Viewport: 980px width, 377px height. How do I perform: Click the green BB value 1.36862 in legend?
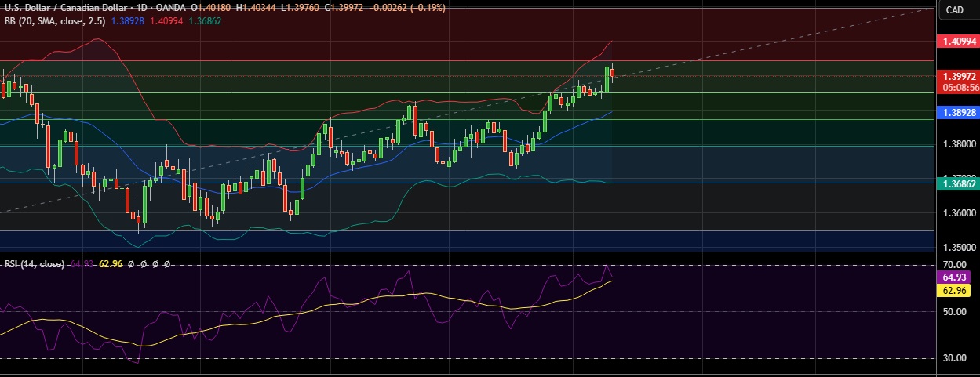205,20
